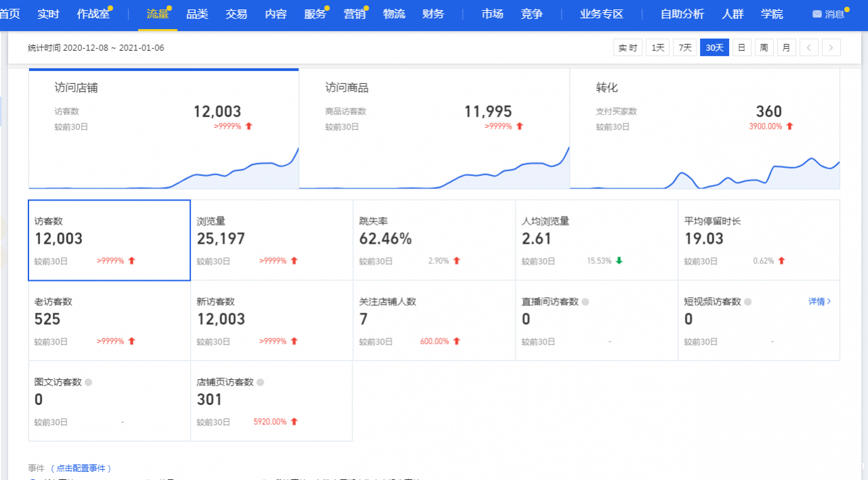The height and width of the screenshot is (480, 868).
Task: Click info icon beside 直播间访客数
Action: tap(585, 302)
